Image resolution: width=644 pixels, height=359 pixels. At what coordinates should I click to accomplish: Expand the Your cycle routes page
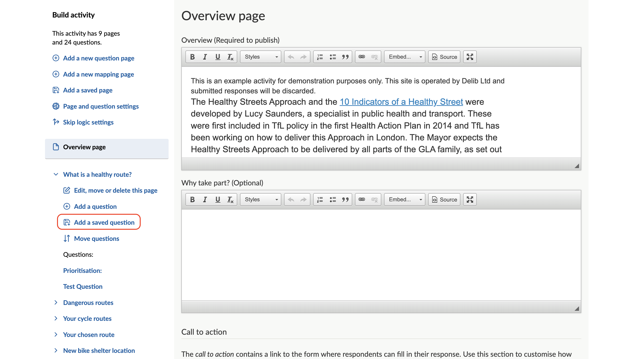(x=56, y=319)
